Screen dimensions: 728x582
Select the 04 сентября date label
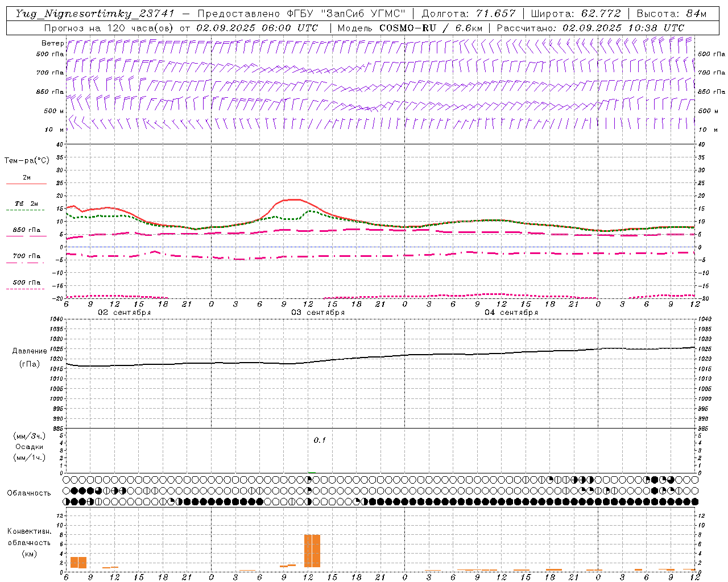pyautogui.click(x=511, y=313)
